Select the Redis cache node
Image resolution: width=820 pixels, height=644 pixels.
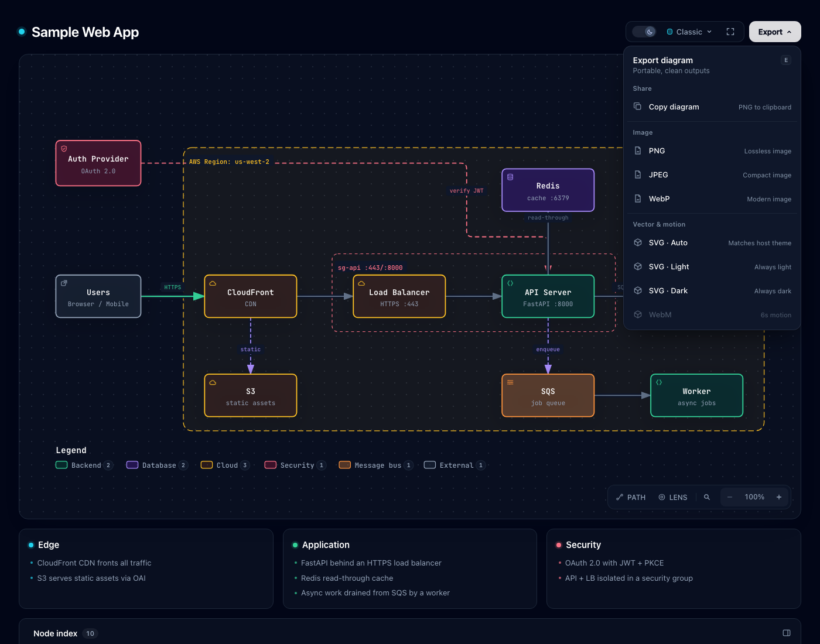coord(548,190)
